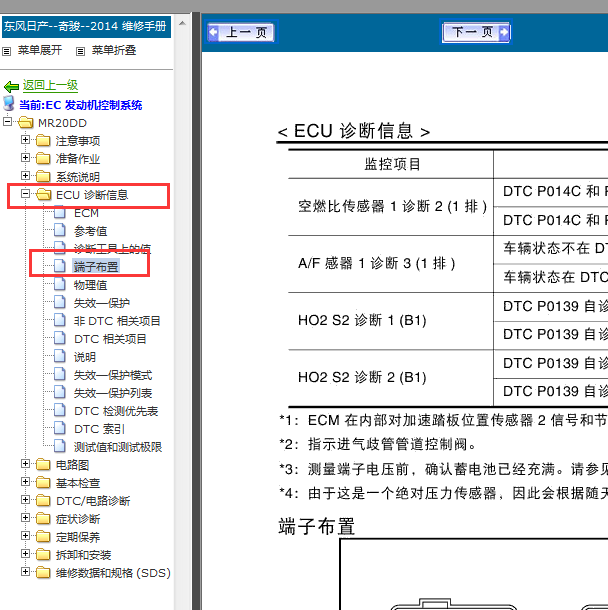The width and height of the screenshot is (608, 610).
Task: Click the list icon beside 菜单展开
Action: click(x=7, y=51)
